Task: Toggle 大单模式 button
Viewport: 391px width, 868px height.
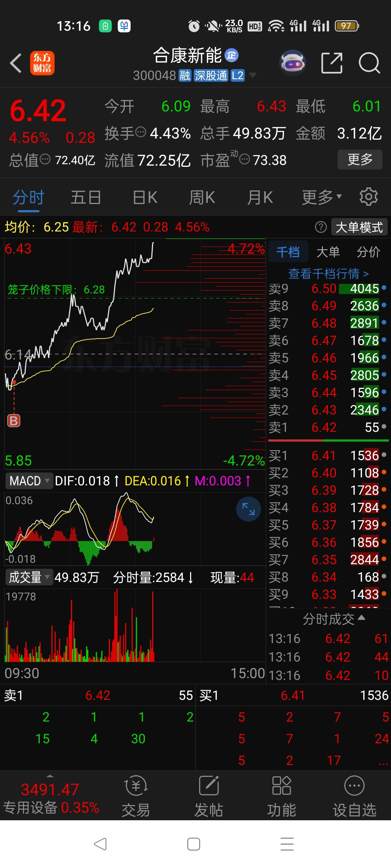Action: pos(359,227)
